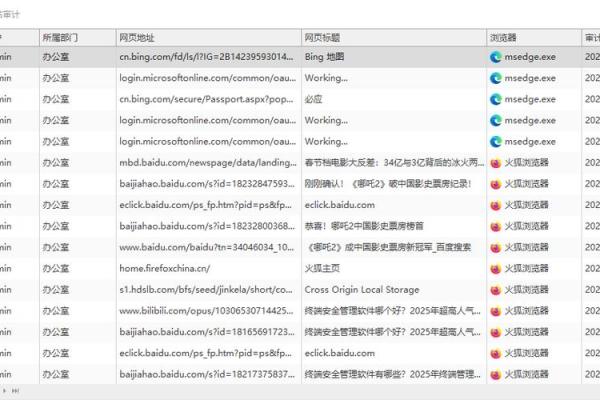Click 办公室 in the cn.bing.com/fd/ls row
The width and height of the screenshot is (600, 400).
point(56,57)
